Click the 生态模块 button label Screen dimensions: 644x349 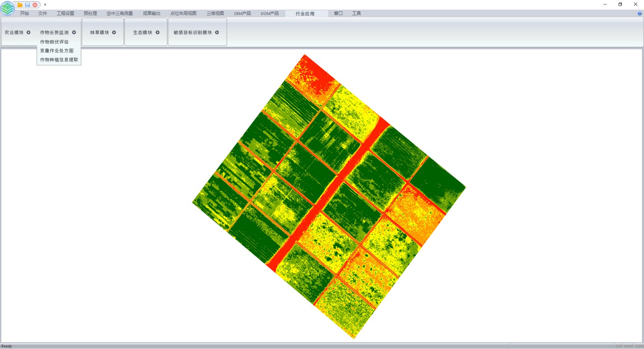pyautogui.click(x=142, y=32)
